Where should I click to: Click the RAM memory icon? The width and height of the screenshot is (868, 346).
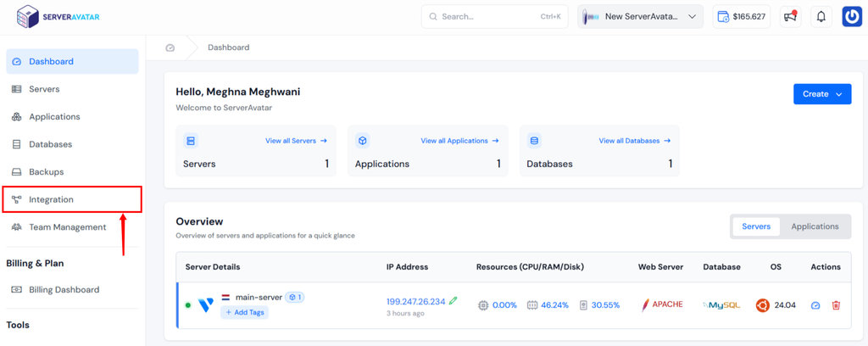click(532, 305)
